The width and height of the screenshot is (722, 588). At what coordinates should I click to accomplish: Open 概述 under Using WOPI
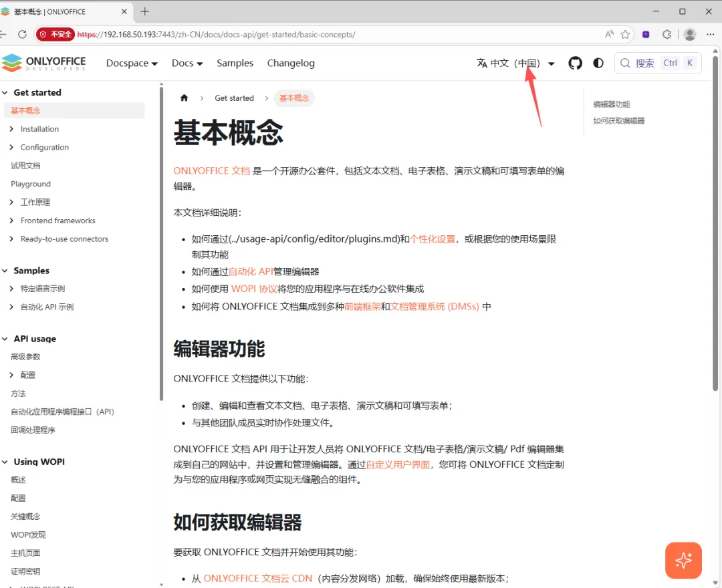19,480
